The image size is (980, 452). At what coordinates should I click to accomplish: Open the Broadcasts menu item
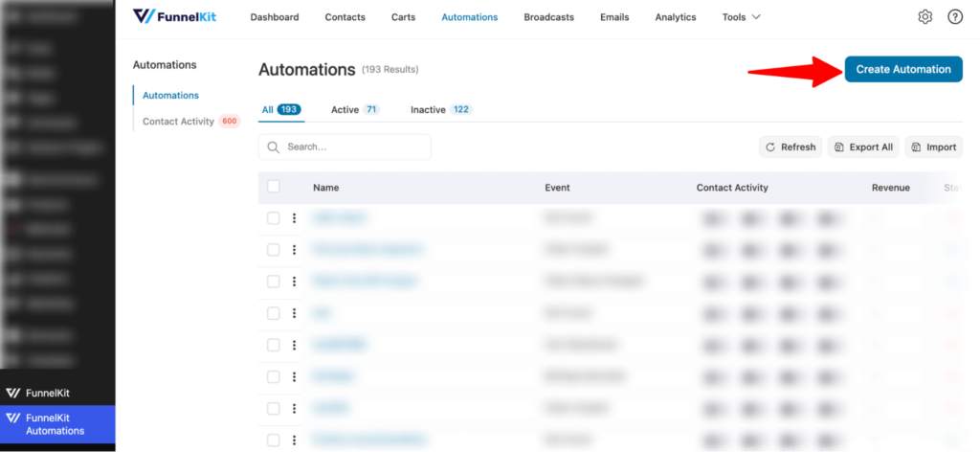pos(548,17)
